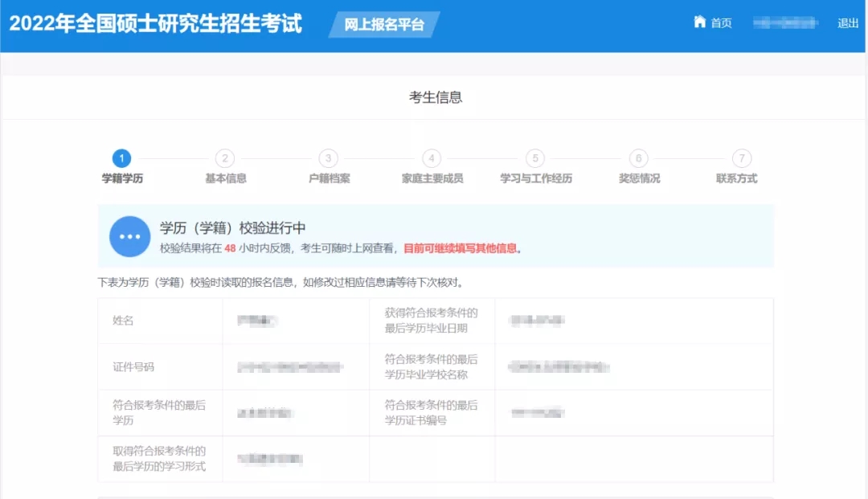Click the blue verification pending dots icon

coord(130,236)
